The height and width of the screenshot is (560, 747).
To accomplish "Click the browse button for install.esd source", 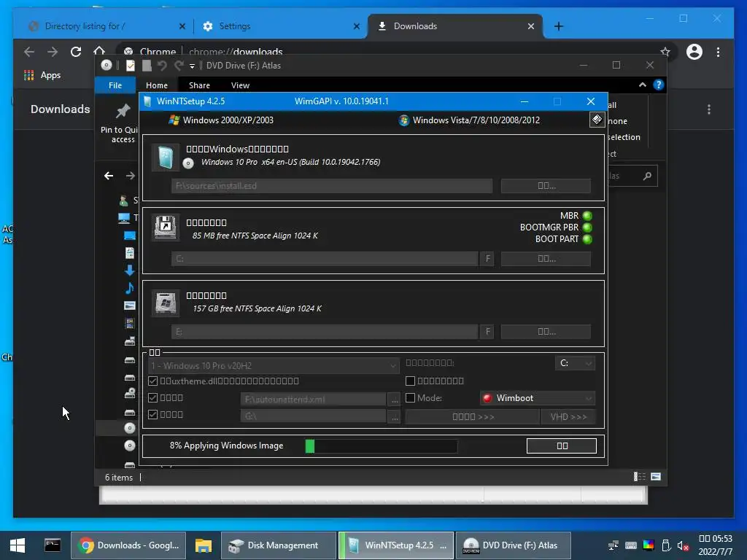I will click(546, 186).
